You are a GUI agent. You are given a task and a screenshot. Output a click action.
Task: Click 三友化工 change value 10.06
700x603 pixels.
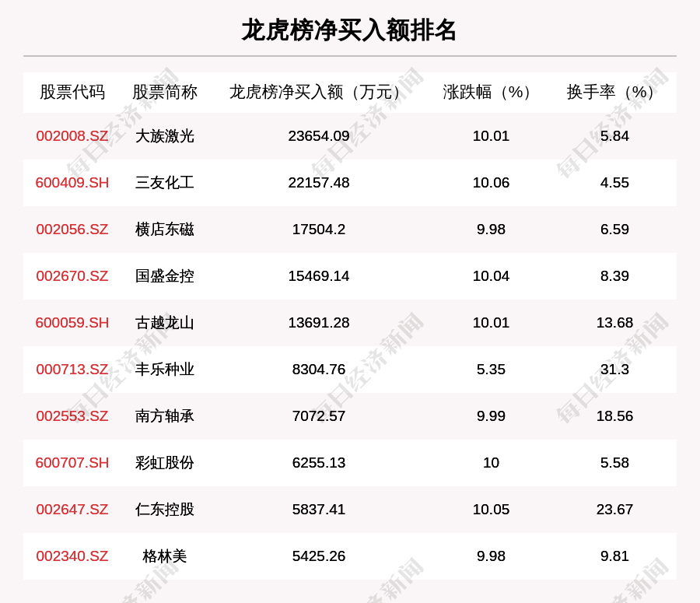491,183
